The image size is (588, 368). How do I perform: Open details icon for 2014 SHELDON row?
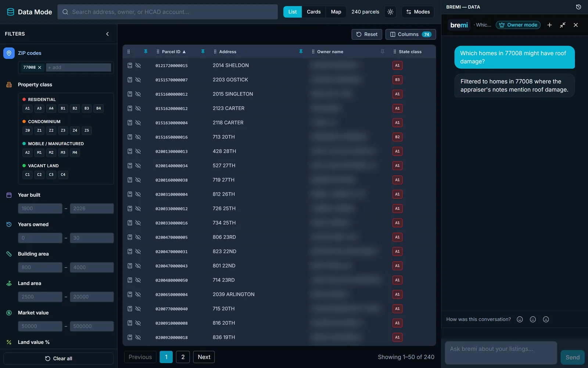click(130, 66)
